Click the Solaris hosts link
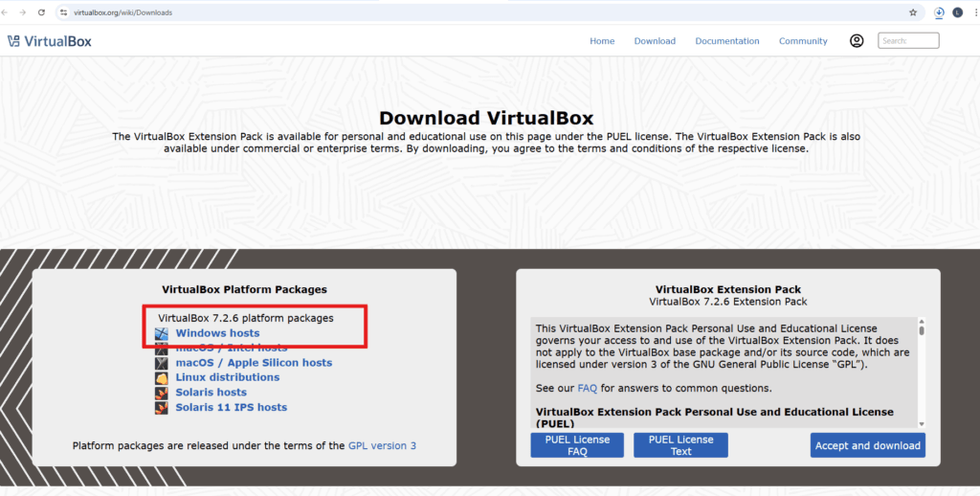The width and height of the screenshot is (980, 496). tap(211, 393)
